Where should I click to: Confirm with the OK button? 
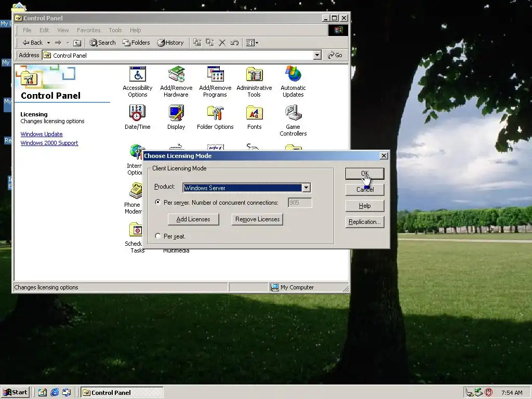(x=365, y=174)
